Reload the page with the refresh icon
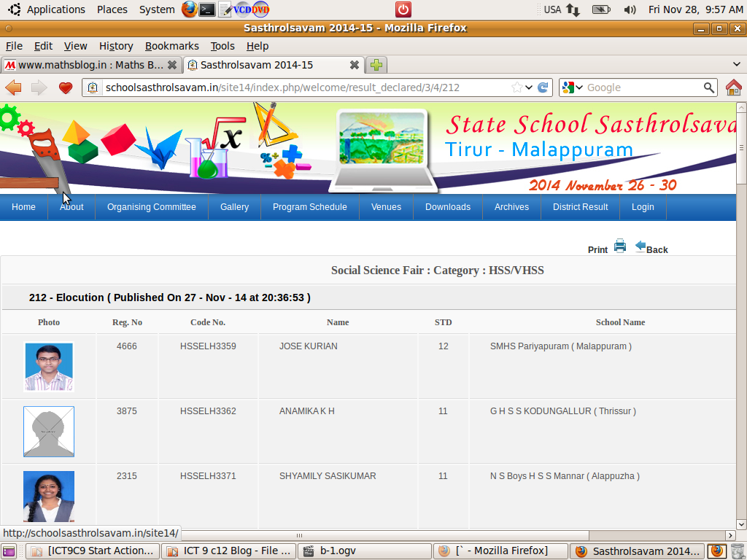 click(543, 87)
